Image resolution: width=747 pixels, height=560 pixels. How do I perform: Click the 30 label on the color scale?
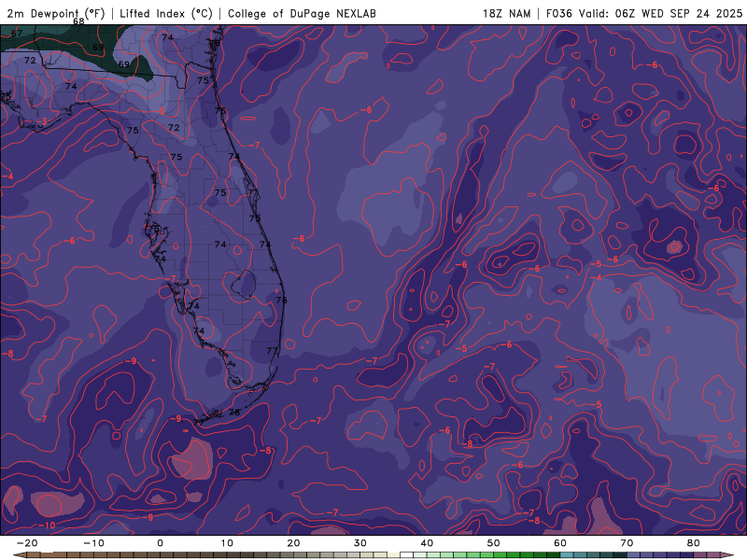[360, 543]
